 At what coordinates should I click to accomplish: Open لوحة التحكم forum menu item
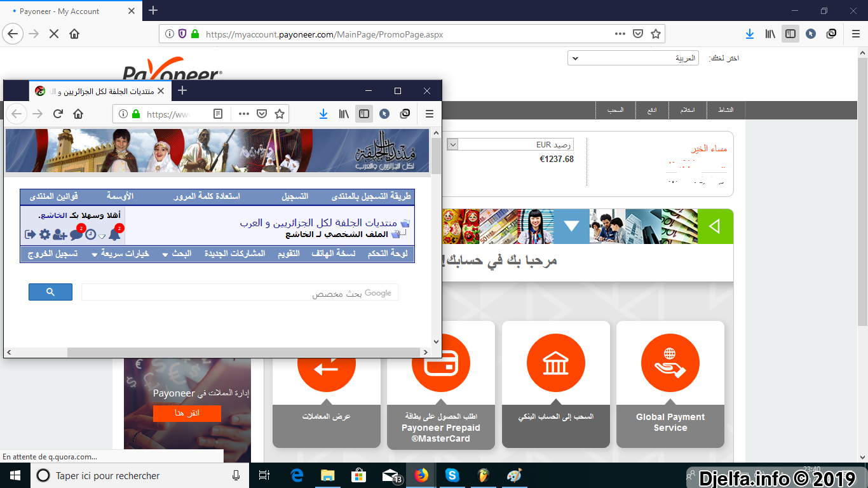tap(388, 254)
